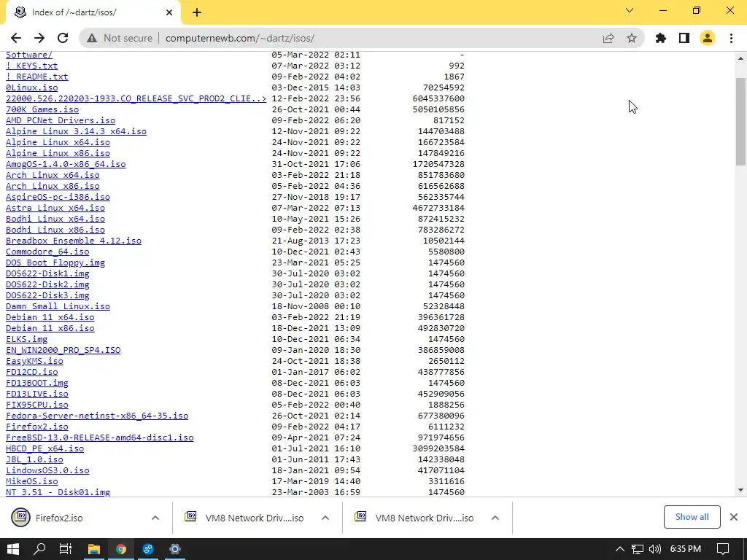Click the 6:35 PM taskbar clock
This screenshot has width=747, height=560.
[x=685, y=549]
